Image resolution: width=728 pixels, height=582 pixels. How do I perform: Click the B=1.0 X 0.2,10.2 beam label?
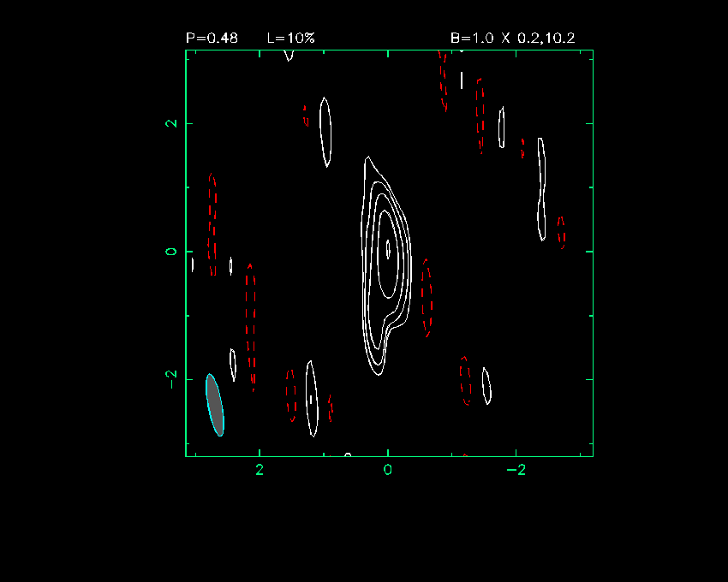[x=512, y=38]
